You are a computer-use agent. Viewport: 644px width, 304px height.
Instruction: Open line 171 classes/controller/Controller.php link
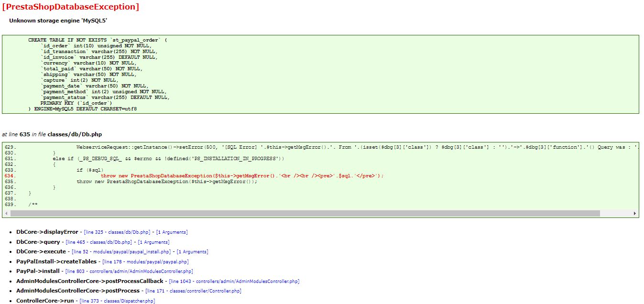tap(193, 291)
